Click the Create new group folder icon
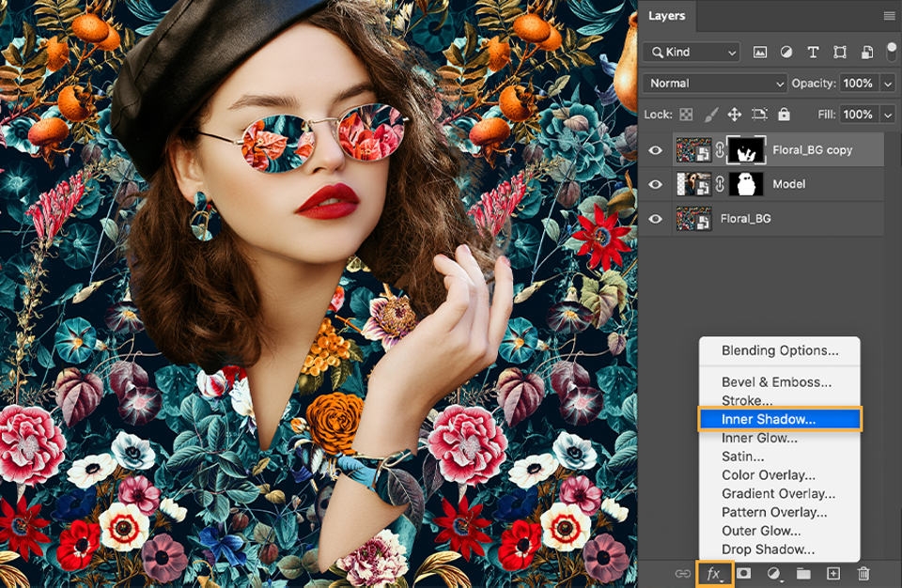 805,573
